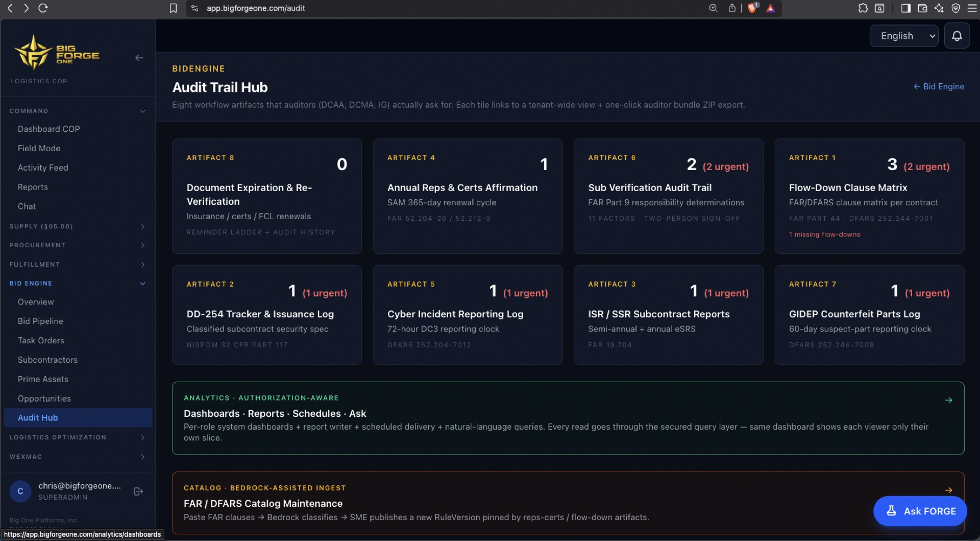Screen dimensions: 980x541
Task: Expand the PROCUREMENT section
Action: (78, 245)
